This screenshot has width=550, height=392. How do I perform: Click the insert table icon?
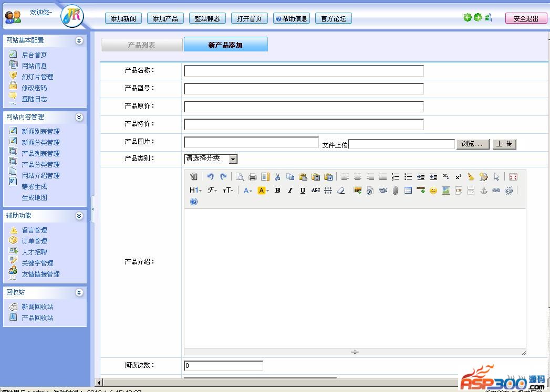[408, 190]
